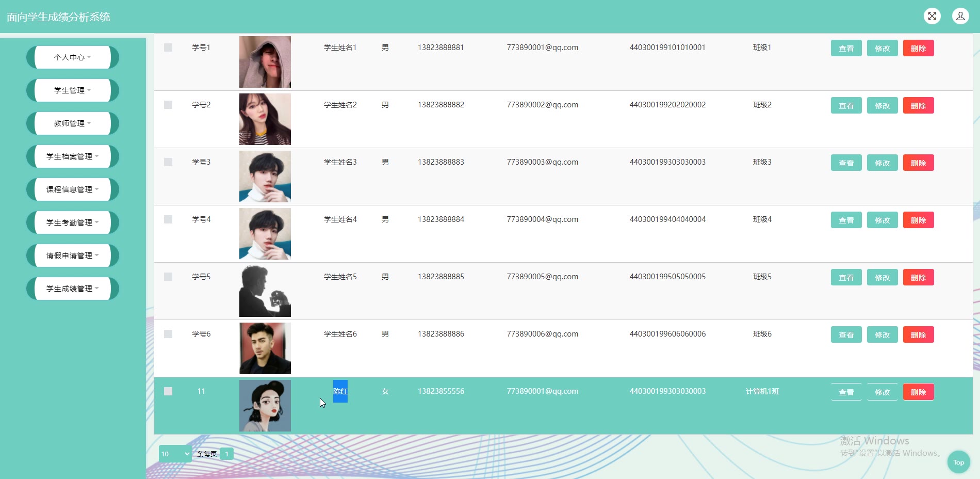Open the 学生考勤管理 menu
Image resolution: width=980 pixels, height=479 pixels.
coord(72,222)
